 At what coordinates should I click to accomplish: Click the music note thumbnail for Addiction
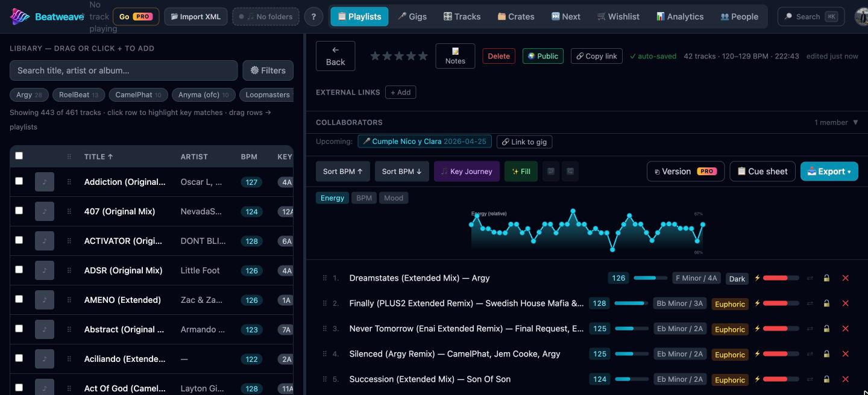(45, 182)
